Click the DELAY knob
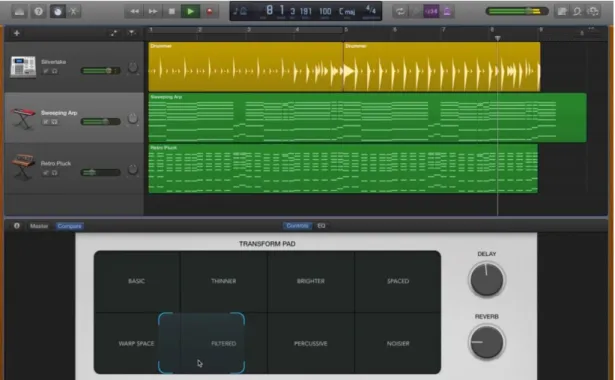The width and height of the screenshot is (615, 380). 487,280
